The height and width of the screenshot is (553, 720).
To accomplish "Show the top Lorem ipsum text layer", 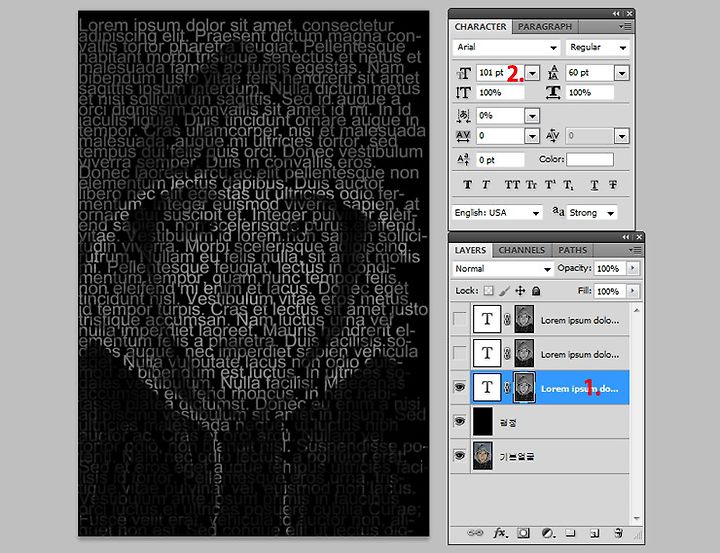I will [x=459, y=319].
